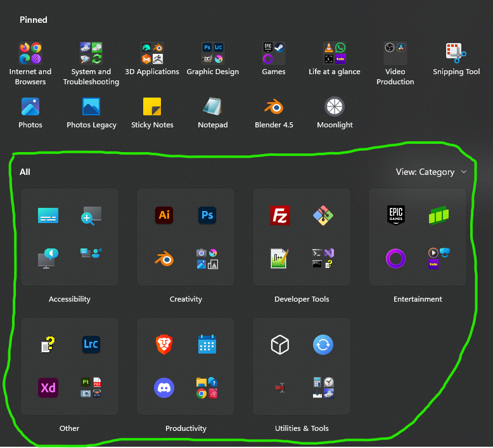Expand more apps cluster in Accessibility
The width and height of the screenshot is (493, 448).
(91, 253)
